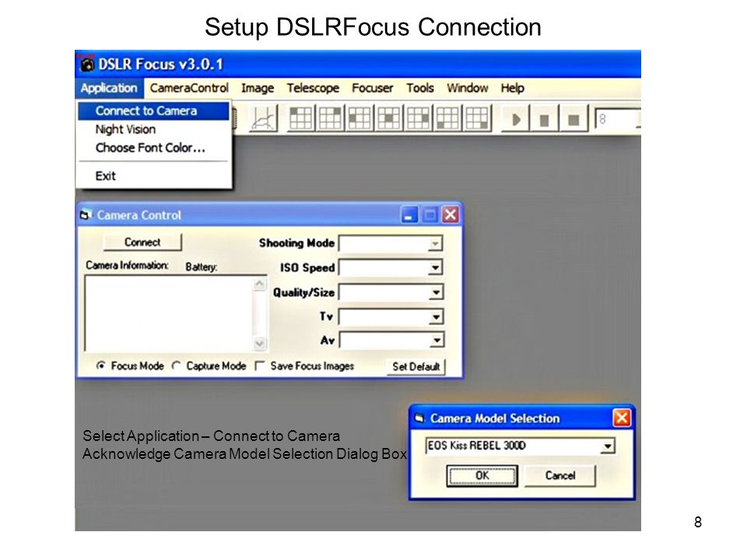Click the Camera Information: label
The image size is (747, 560).
127,265
